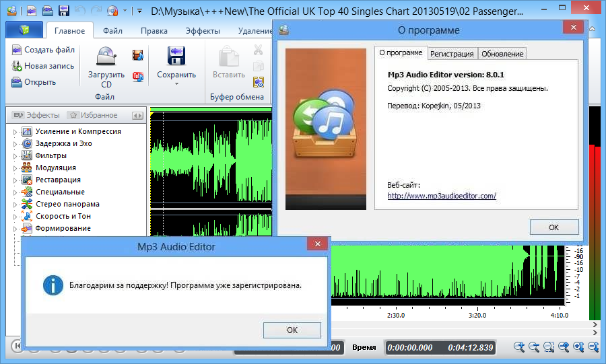Viewport: 606px width, 364px height.
Task: Open the customize quick access toolbar dropdown
Action: click(x=139, y=11)
